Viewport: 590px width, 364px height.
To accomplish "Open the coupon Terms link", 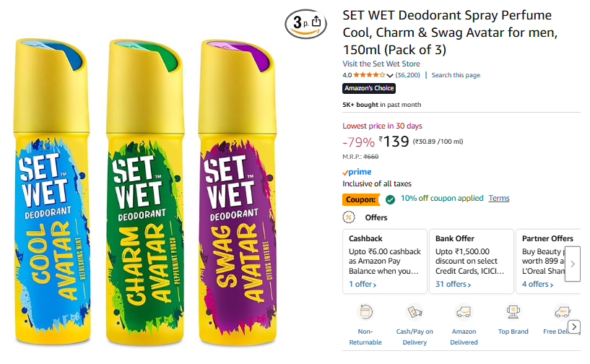I will pyautogui.click(x=498, y=199).
